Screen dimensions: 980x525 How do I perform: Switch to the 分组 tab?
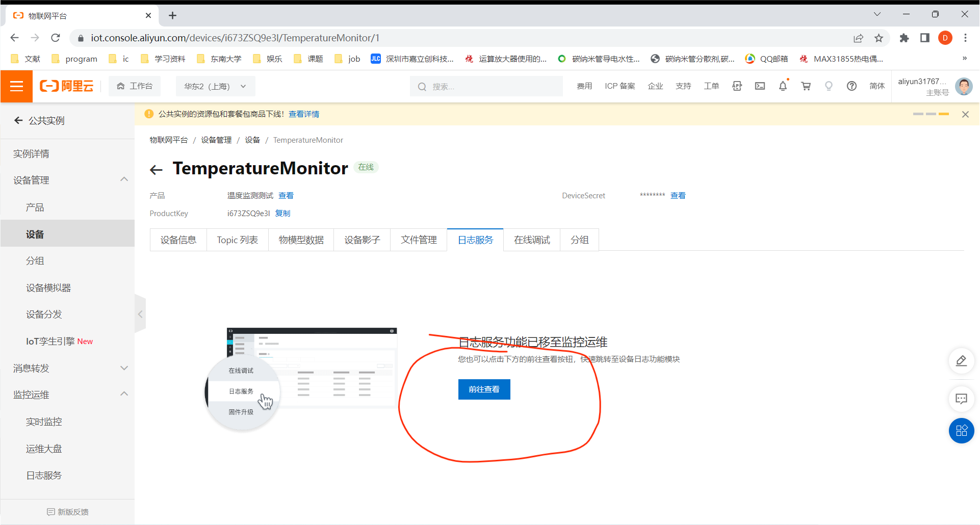pos(579,240)
